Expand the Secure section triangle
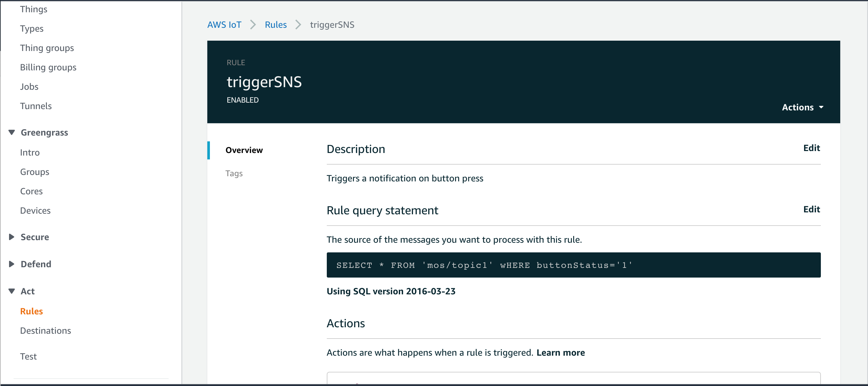This screenshot has width=868, height=386. [12, 237]
